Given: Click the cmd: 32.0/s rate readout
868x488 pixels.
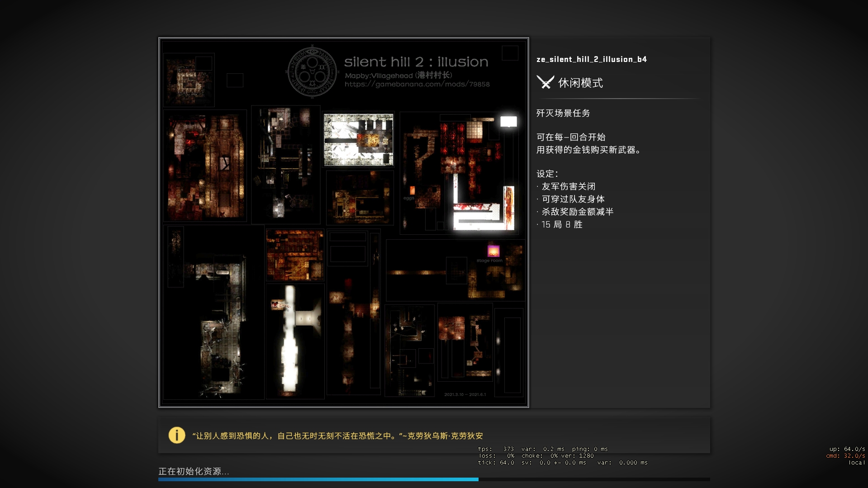Looking at the screenshot, I should point(845,456).
